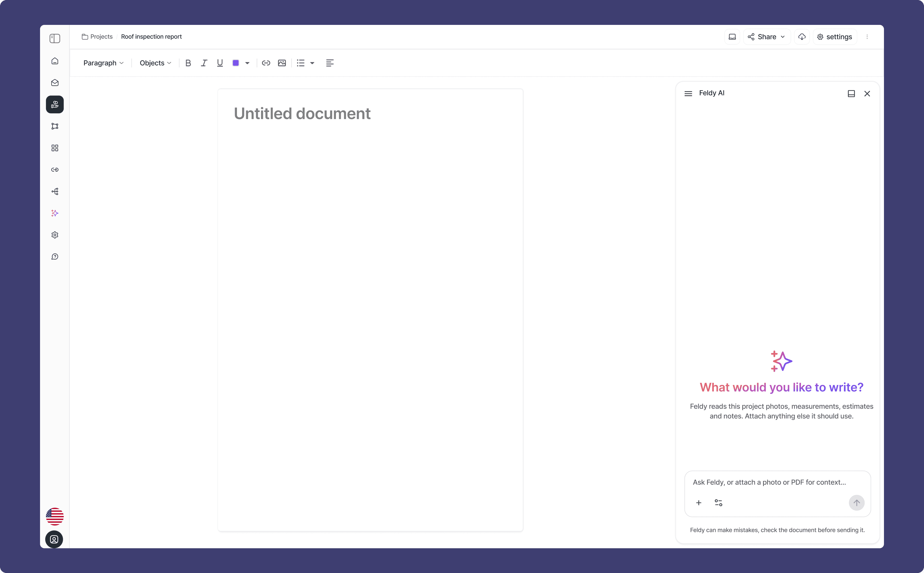
Task: Open the help chat question icon
Action: coord(55,257)
